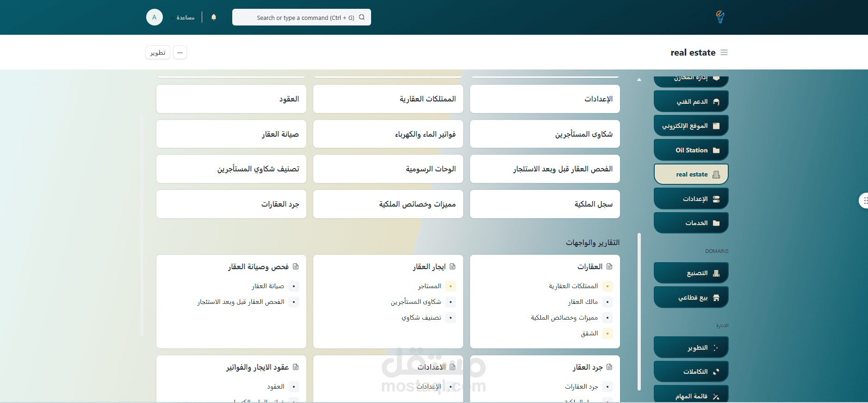Click document icon beside فحص وصيانة العقار
This screenshot has width=868, height=403.
tap(296, 266)
